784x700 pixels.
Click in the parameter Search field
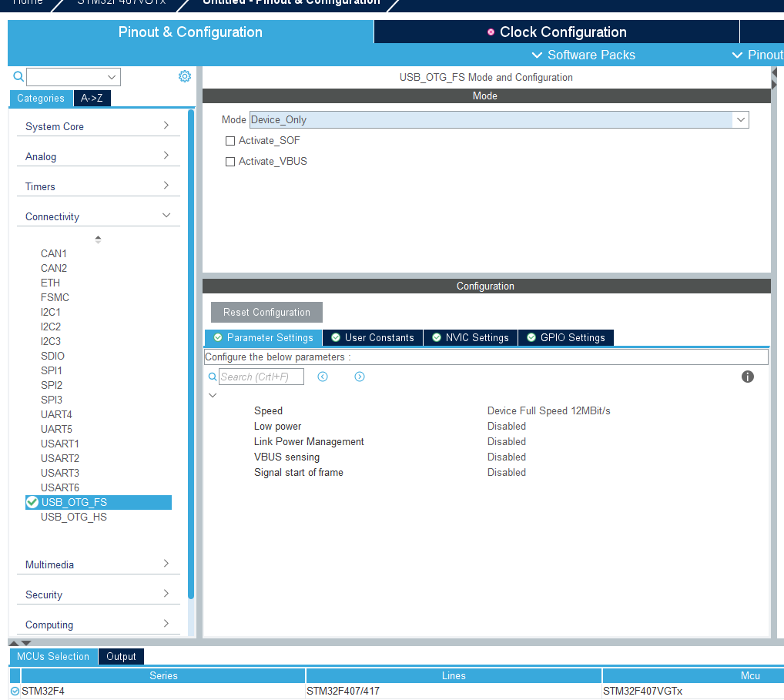261,377
